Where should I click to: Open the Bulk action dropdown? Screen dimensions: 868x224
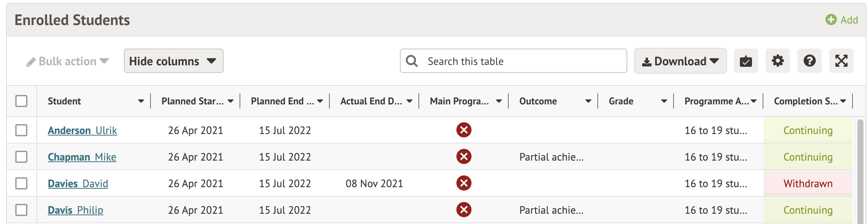coord(67,61)
